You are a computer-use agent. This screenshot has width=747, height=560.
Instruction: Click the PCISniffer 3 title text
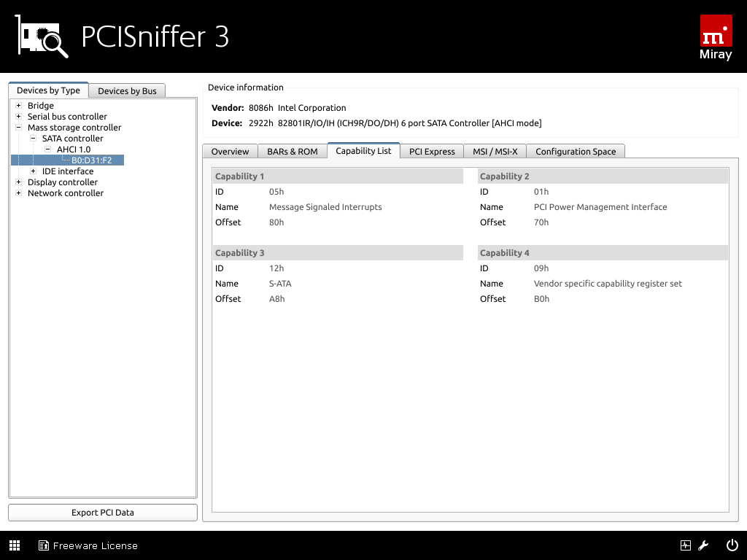coord(155,36)
